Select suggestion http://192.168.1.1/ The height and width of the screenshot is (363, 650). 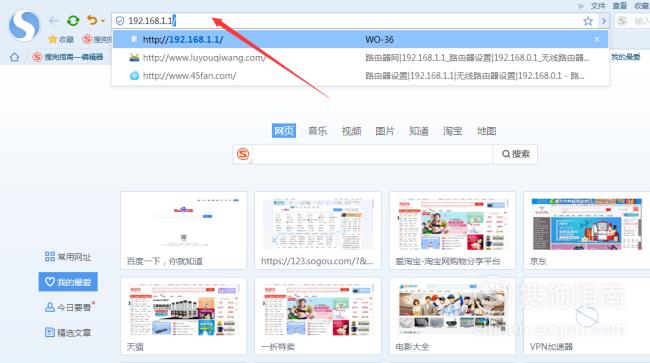[x=360, y=39]
